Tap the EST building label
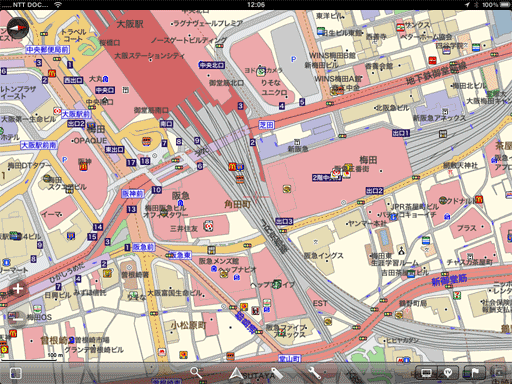The height and width of the screenshot is (384, 512). (x=320, y=303)
